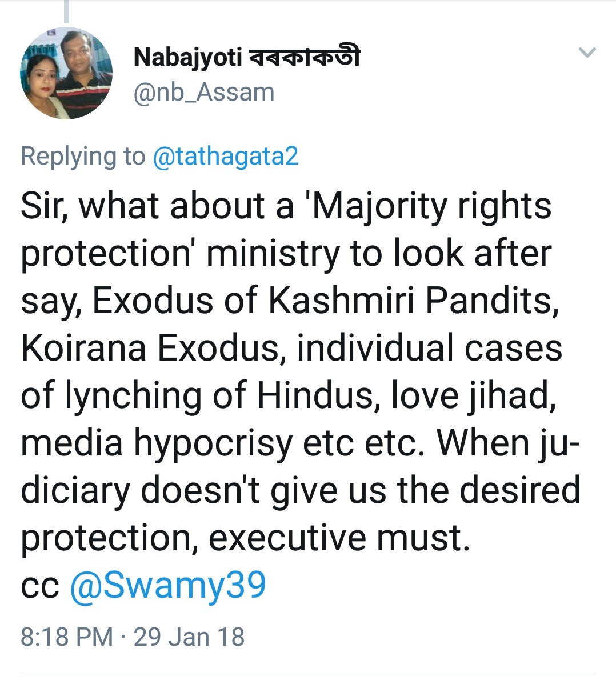Click the Assamese script surname in the name
Image resolution: width=616 pixels, height=684 pixels.
click(x=305, y=57)
